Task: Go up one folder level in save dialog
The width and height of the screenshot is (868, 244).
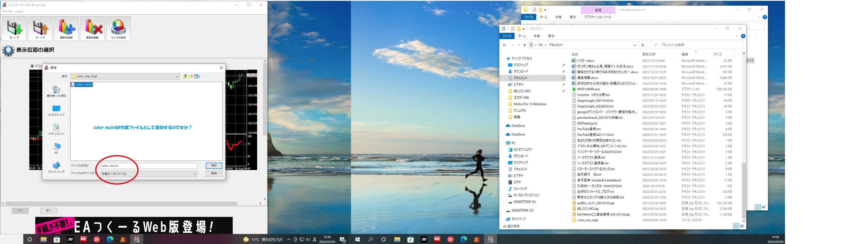Action: 185,76
